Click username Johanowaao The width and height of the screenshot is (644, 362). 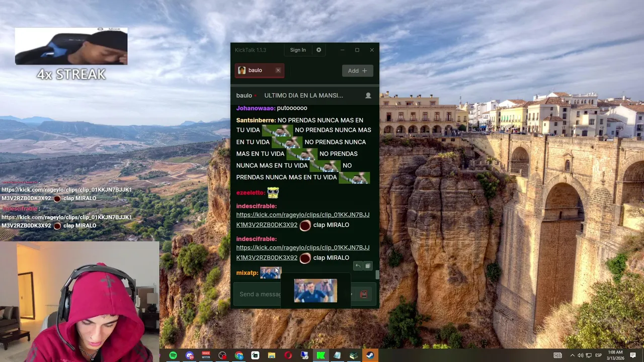(x=256, y=108)
